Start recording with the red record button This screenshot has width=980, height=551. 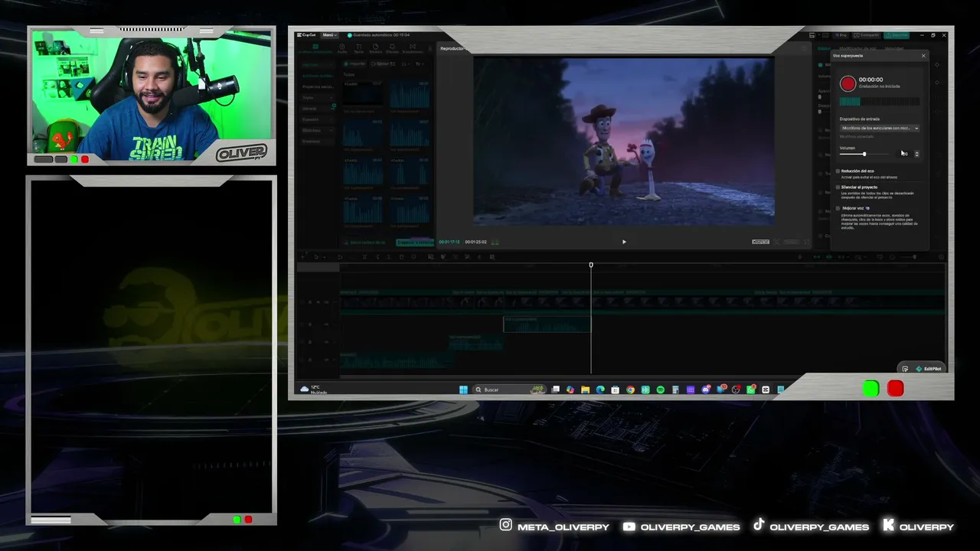click(848, 83)
